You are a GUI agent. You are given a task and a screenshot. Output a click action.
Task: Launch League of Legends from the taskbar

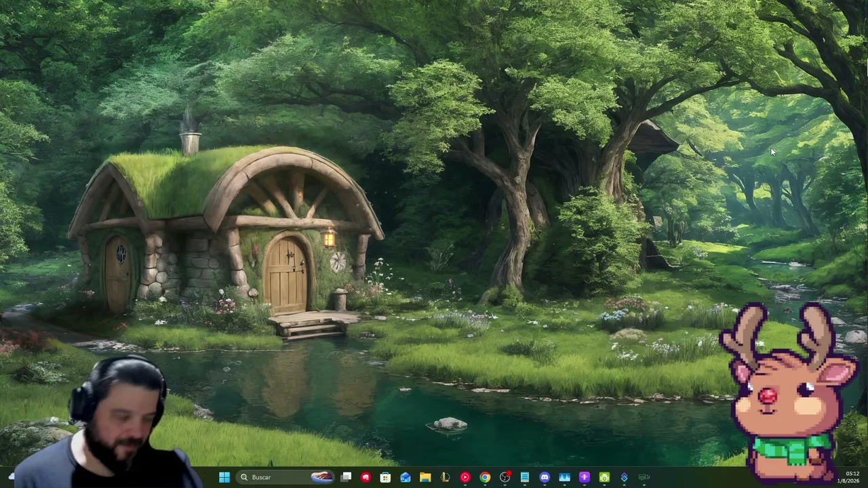coord(445,477)
